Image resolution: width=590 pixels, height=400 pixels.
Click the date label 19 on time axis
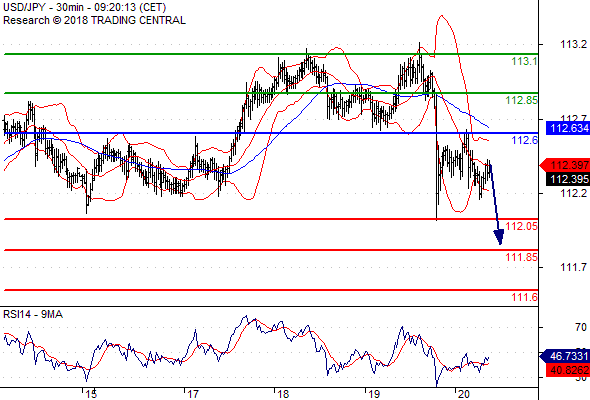pyautogui.click(x=374, y=394)
